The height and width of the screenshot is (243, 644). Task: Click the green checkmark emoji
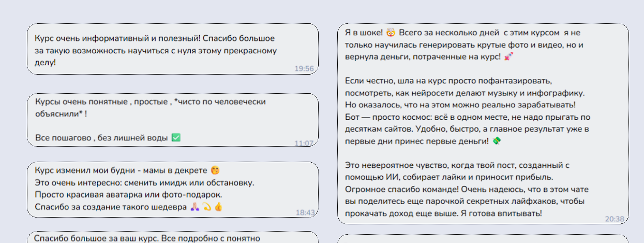(x=176, y=137)
